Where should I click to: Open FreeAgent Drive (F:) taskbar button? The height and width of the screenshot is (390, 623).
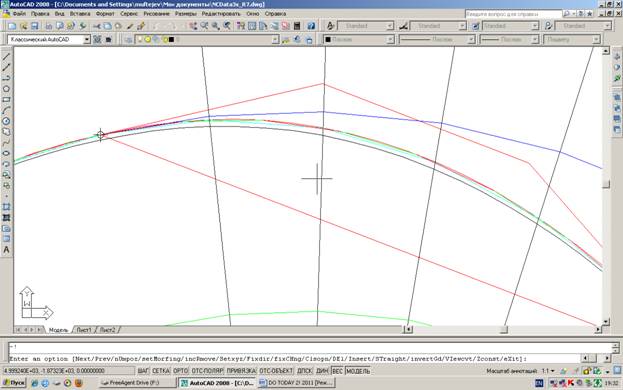(x=137, y=383)
